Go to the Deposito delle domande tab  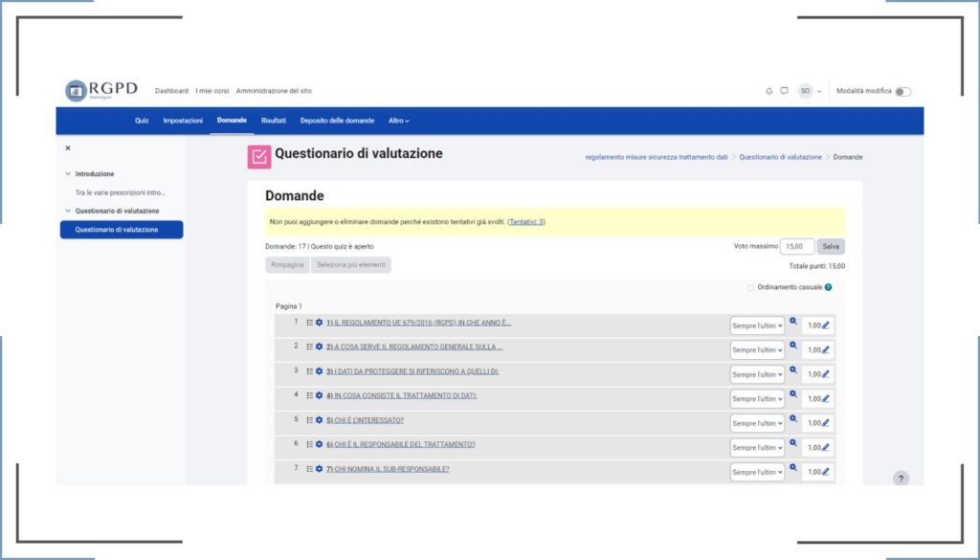337,121
